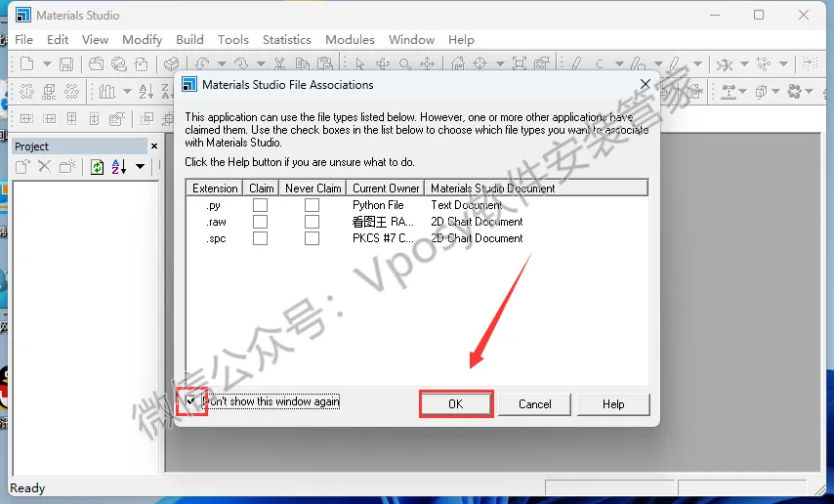Click the Recenter crosshair icon
The image size is (834, 504).
480,63
